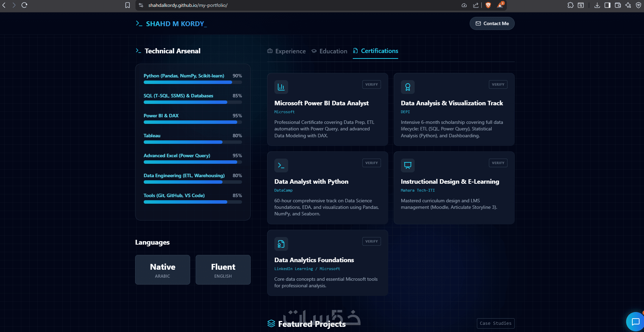Bookmark this page with the bookmark icon
The image size is (644, 332).
(128, 5)
